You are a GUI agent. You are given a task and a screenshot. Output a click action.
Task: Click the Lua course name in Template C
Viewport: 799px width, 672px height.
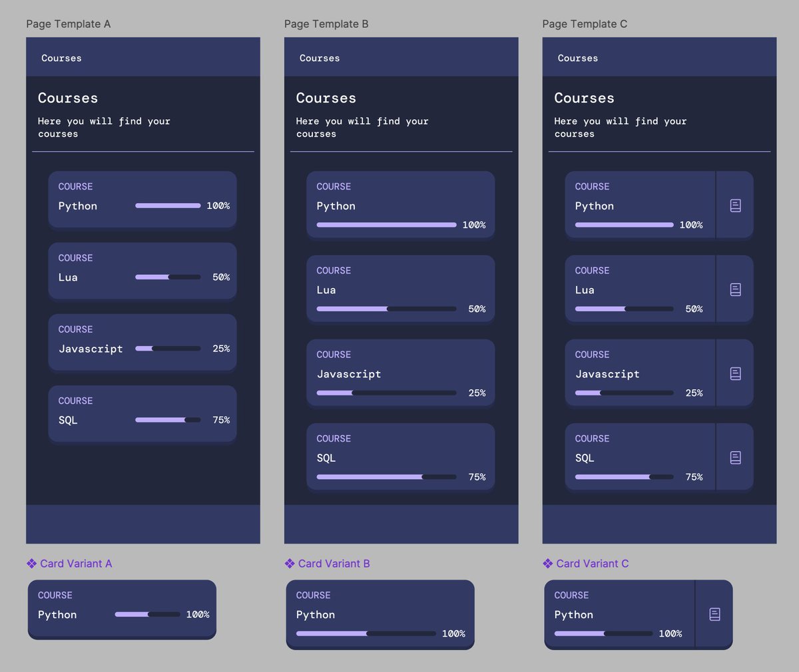(x=585, y=290)
